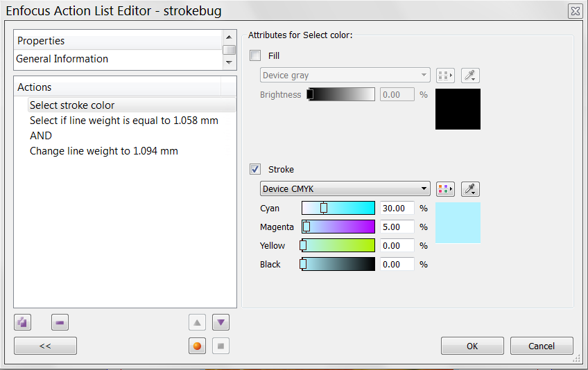Screen dimensions: 588x370
Task: Click the Magenta value field 5.00
Action: point(397,227)
